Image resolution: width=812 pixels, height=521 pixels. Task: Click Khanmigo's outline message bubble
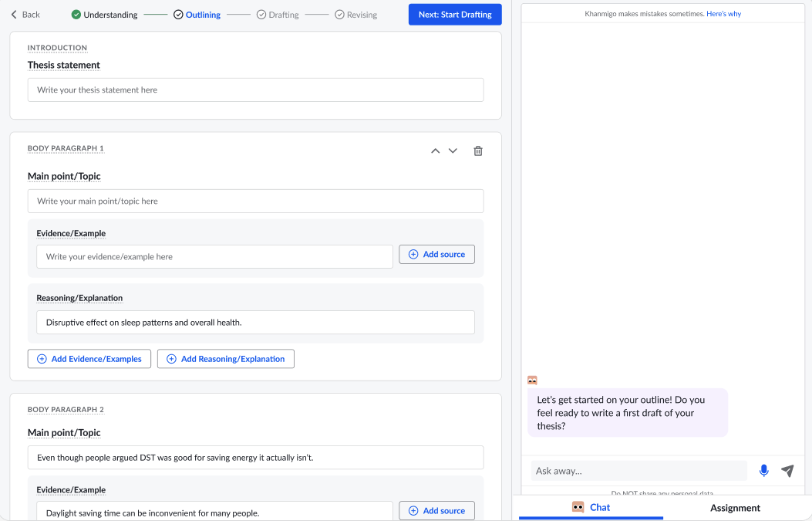point(628,413)
